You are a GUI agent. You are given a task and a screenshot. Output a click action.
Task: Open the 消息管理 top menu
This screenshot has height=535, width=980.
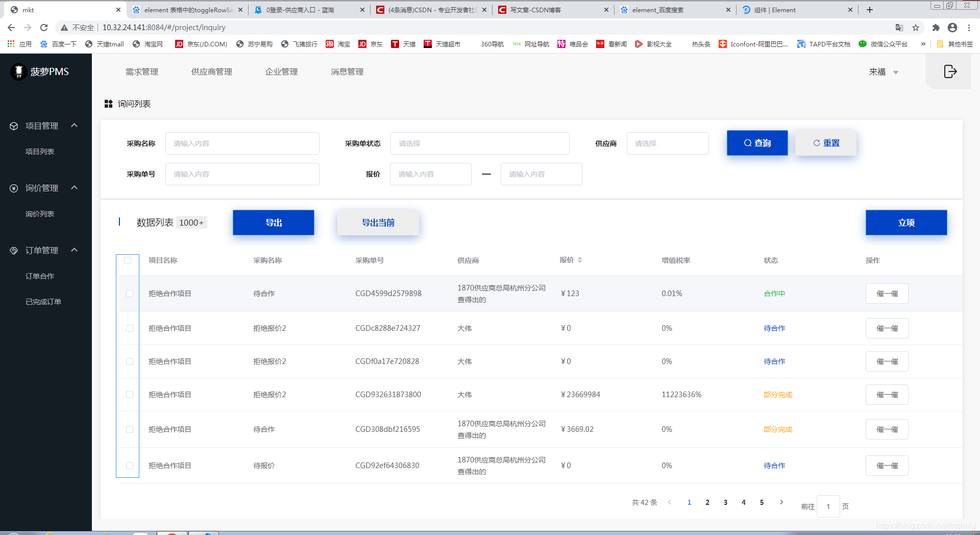point(347,72)
